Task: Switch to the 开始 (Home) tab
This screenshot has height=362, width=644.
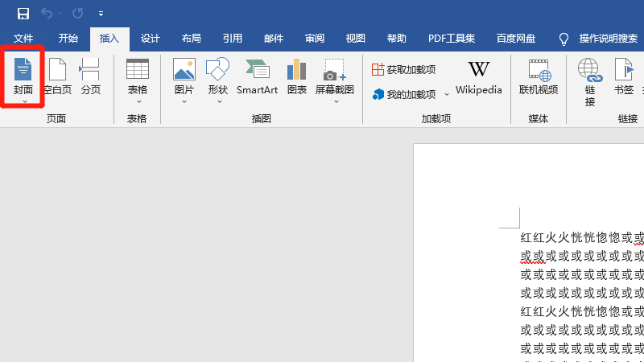Action: tap(68, 39)
